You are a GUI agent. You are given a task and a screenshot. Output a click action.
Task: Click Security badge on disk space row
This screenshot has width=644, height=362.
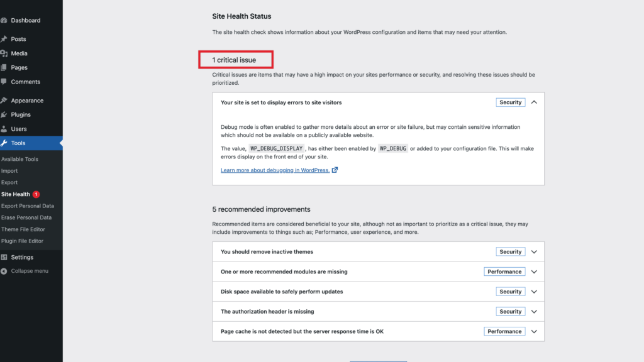[x=511, y=292]
